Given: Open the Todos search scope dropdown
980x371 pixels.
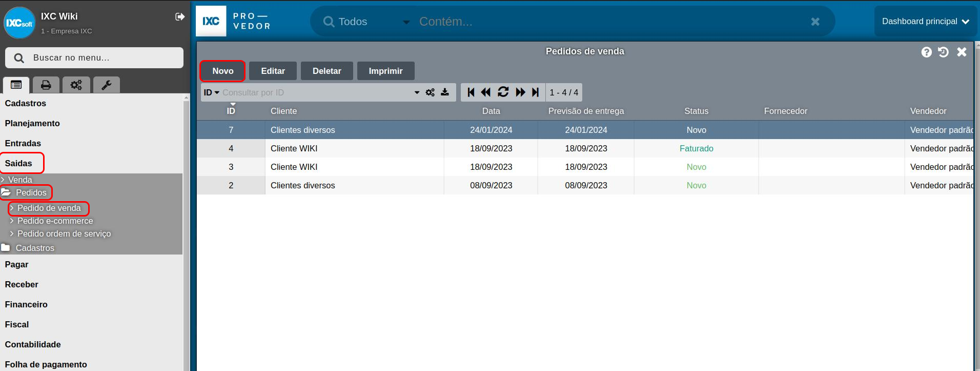Looking at the screenshot, I should point(366,22).
